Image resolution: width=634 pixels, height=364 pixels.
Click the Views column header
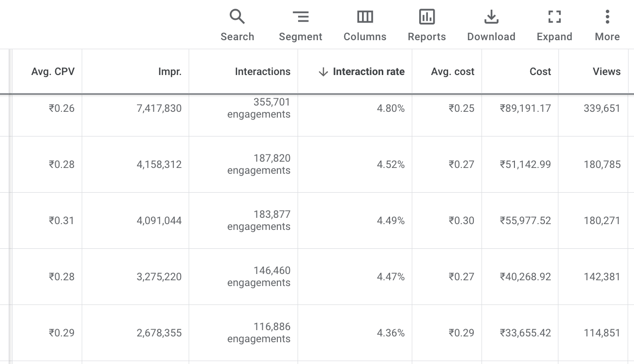606,71
